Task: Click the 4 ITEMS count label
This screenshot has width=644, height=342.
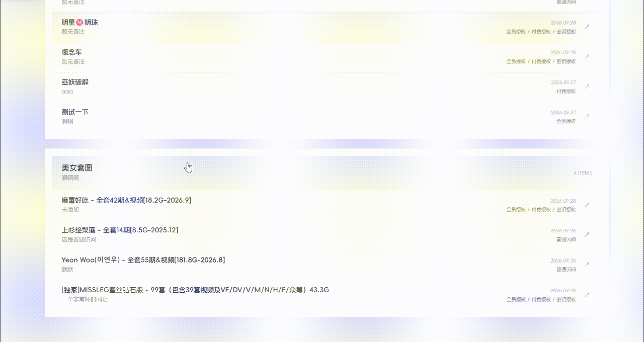Action: (583, 173)
